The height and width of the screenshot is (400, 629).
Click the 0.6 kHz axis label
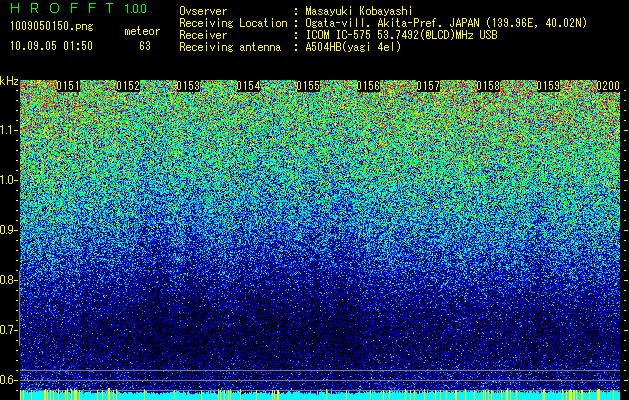point(8,380)
